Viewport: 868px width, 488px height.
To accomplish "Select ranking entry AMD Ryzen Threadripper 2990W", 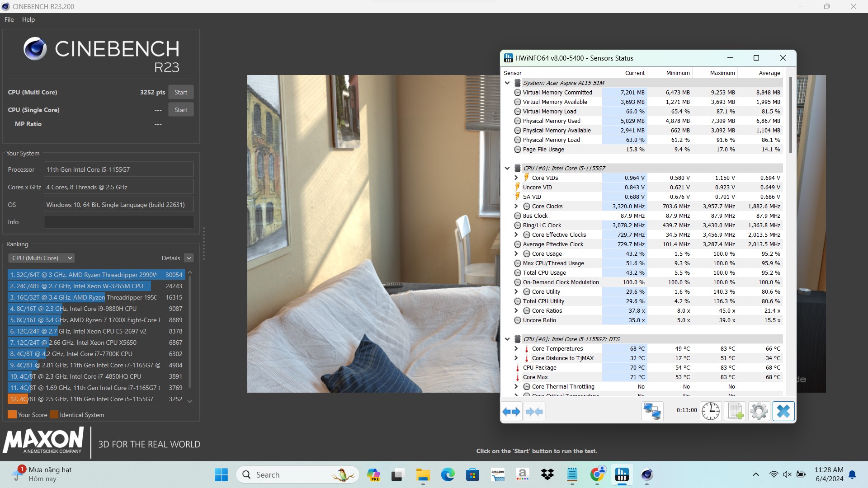I will point(96,275).
